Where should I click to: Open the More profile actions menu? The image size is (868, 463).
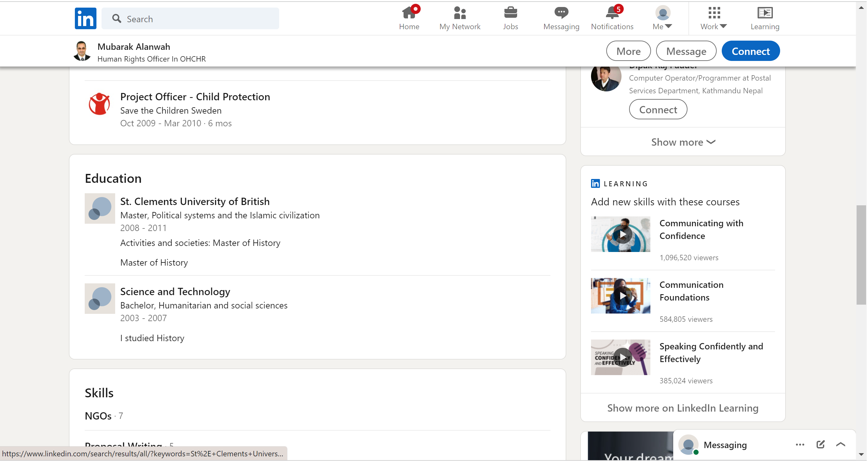coord(628,51)
